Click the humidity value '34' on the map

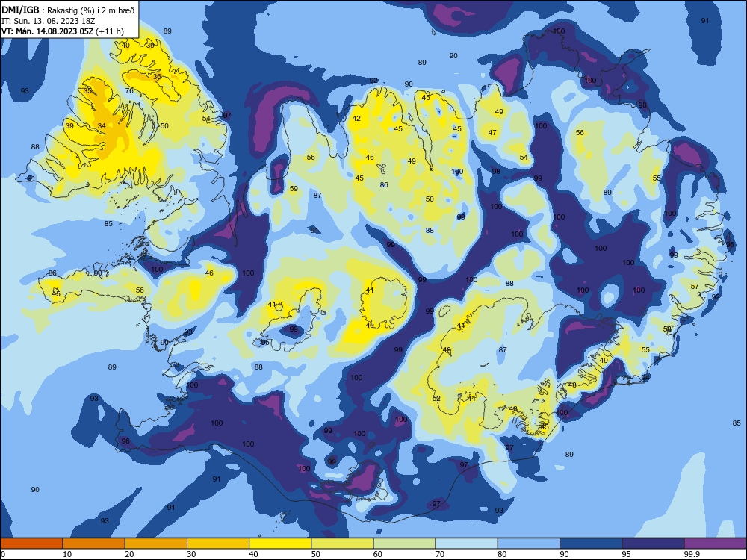tap(102, 125)
